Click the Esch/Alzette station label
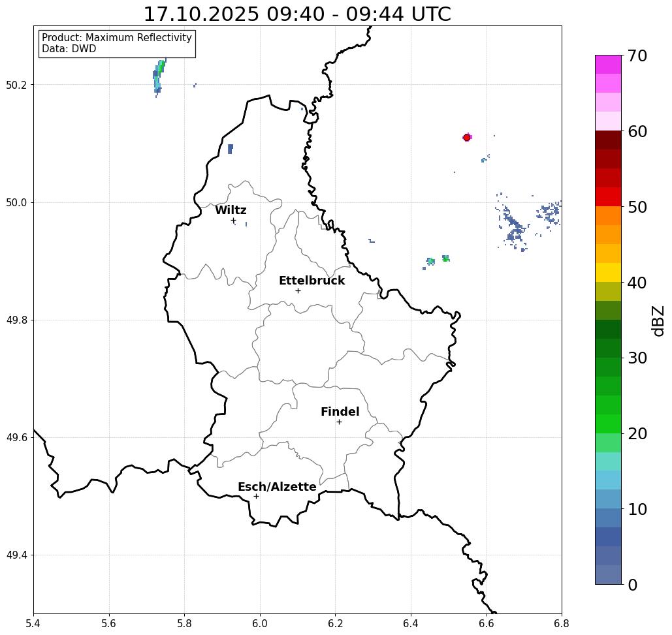Image resolution: width=672 pixels, height=635 pixels. point(277,487)
